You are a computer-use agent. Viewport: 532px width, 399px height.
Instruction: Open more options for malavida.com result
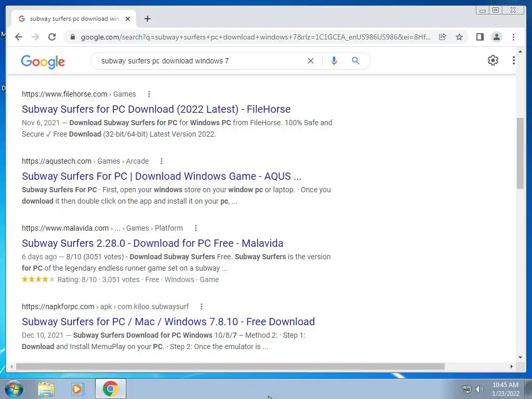point(196,228)
